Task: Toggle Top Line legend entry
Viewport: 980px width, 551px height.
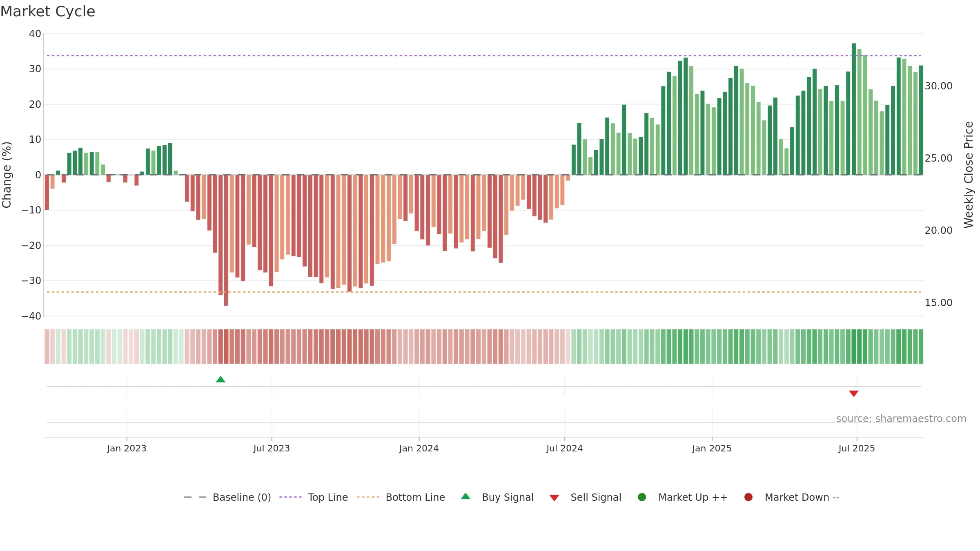Action: coord(314,497)
